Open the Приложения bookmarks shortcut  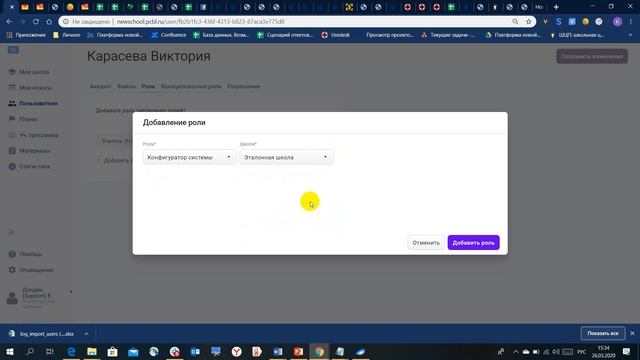point(26,35)
